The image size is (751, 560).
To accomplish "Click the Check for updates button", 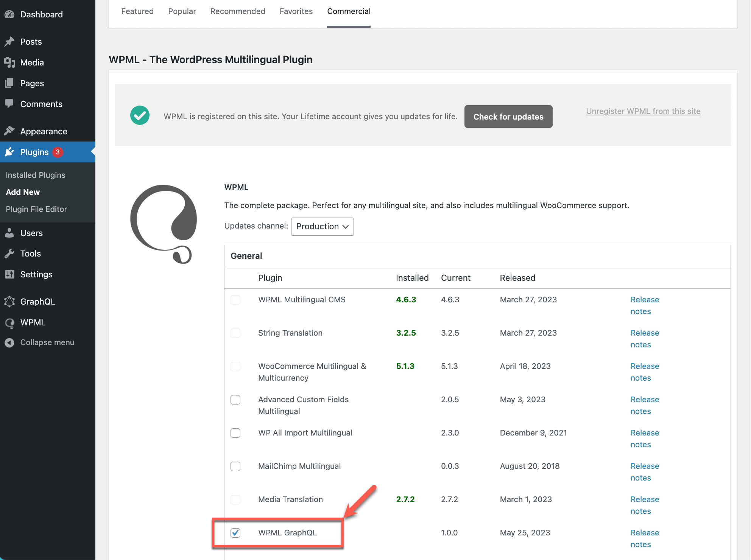I will (508, 117).
